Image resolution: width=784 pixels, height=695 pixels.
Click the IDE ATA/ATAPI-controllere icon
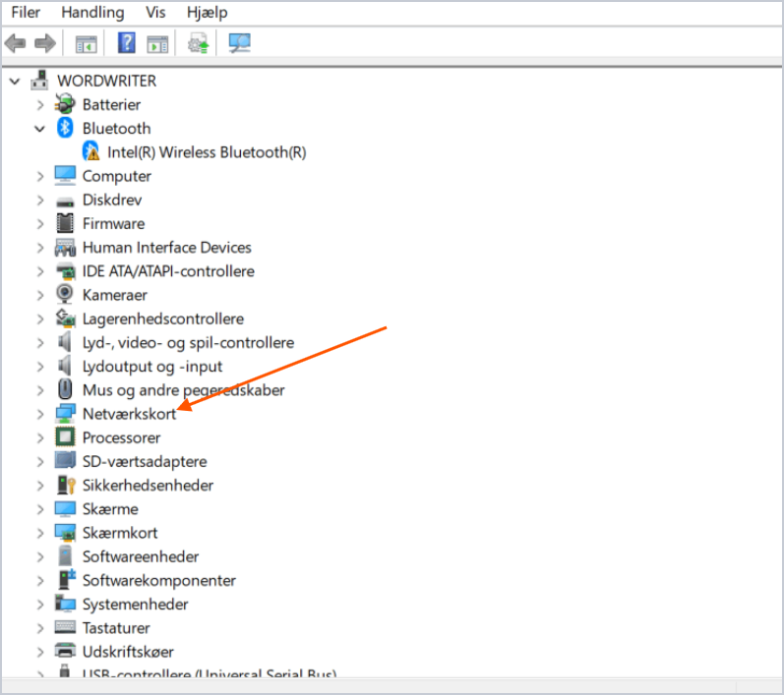(65, 270)
